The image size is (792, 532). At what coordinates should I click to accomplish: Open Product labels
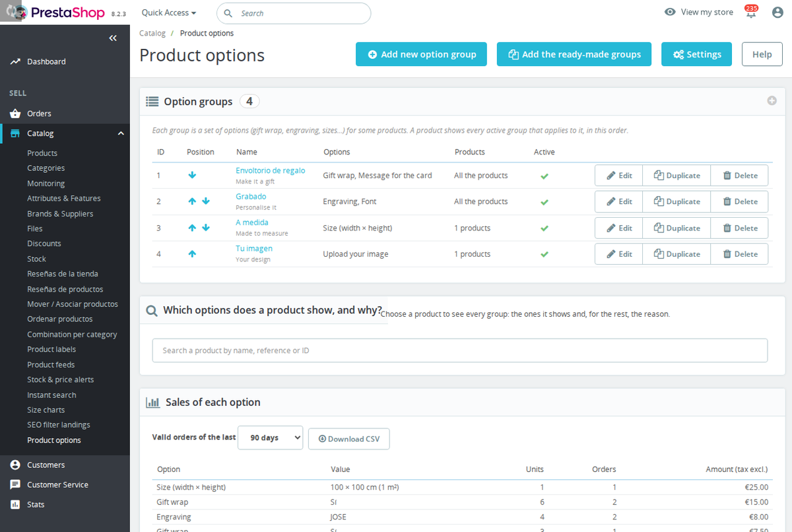coord(51,349)
